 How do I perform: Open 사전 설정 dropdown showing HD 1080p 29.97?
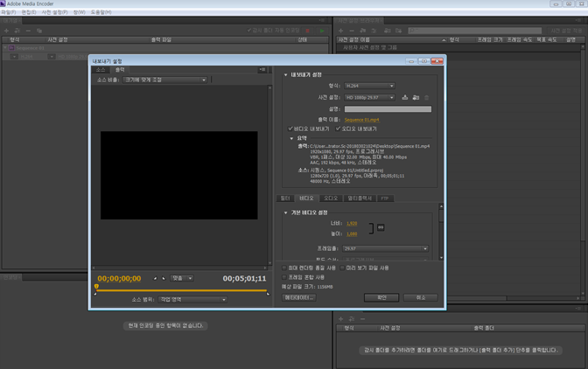coord(369,97)
